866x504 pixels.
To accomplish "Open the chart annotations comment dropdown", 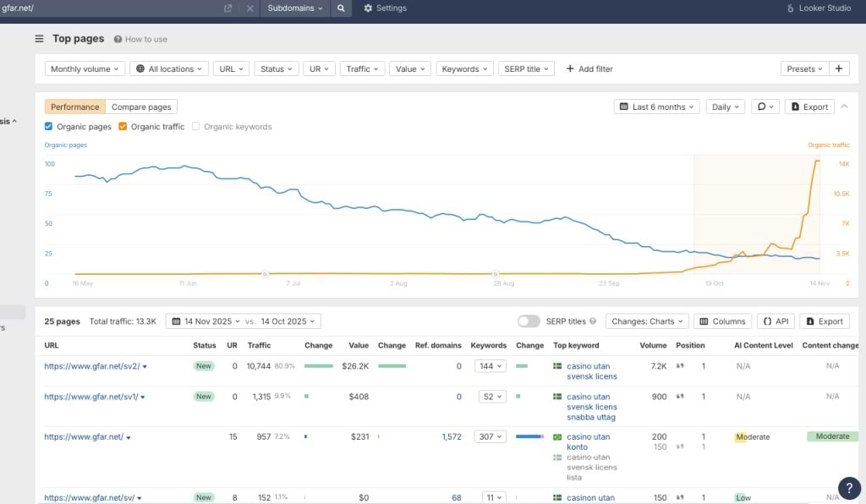I will click(765, 107).
